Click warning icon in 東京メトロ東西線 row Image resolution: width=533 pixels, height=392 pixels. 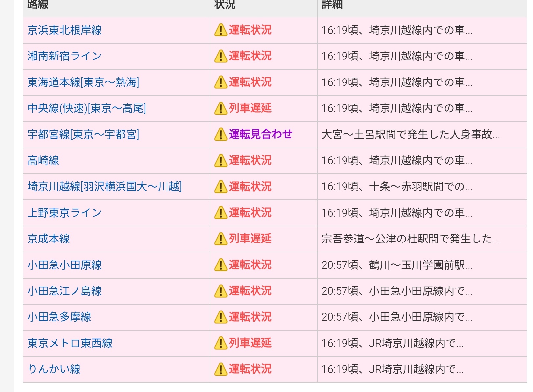[x=221, y=343]
